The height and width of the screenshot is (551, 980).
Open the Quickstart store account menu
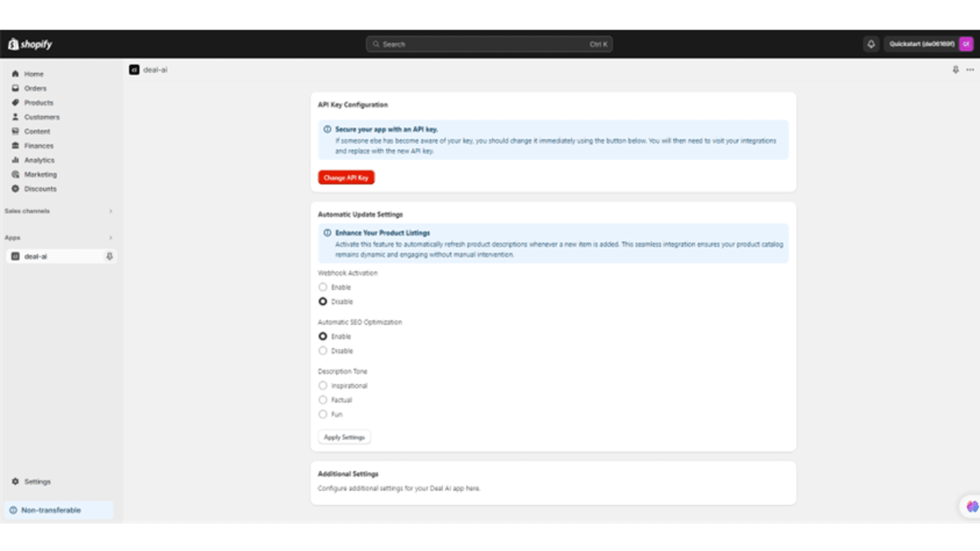[929, 44]
